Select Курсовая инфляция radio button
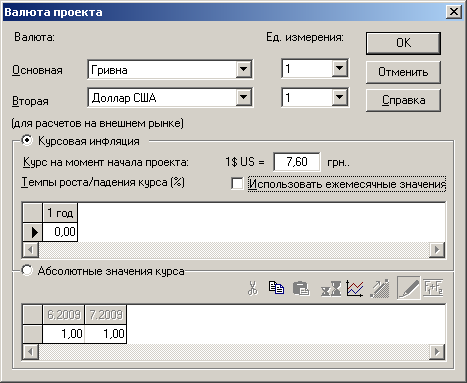 [x=27, y=140]
